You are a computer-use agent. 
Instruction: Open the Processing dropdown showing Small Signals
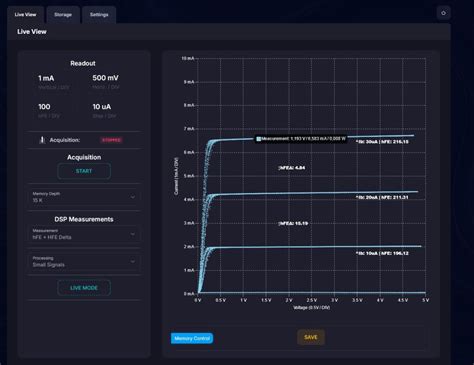coord(84,262)
